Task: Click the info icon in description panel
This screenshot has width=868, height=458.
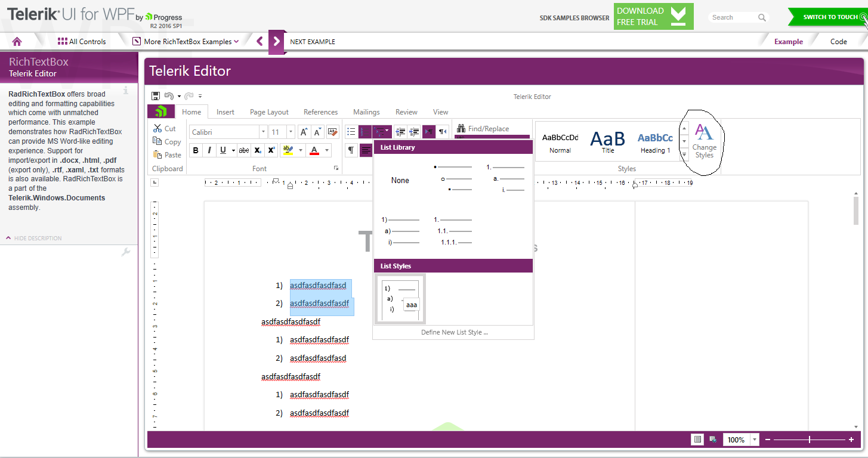Action: coord(125,91)
